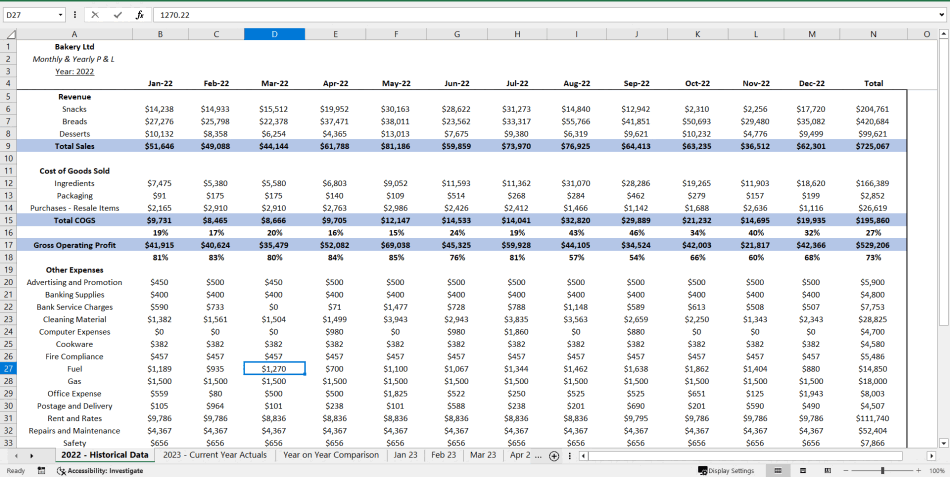
Task: Select the 2022 - Historical Data tab
Action: coord(105,455)
